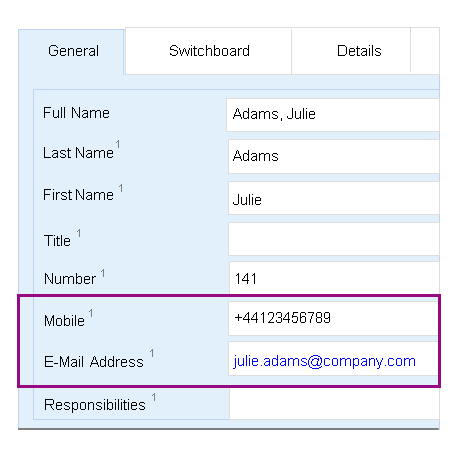Click the Responsibilities label
Image resolution: width=453 pixels, height=453 pixels.
pyautogui.click(x=95, y=405)
